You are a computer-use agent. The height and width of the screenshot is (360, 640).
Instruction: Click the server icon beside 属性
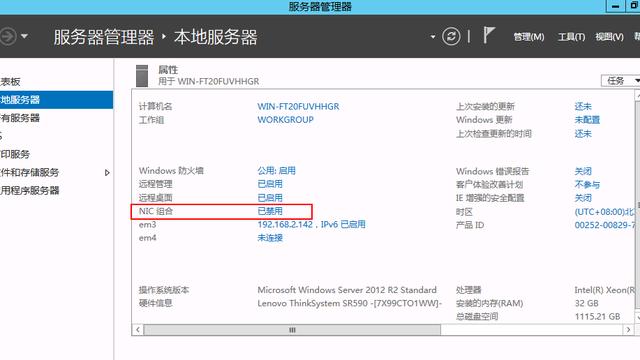pos(142,76)
